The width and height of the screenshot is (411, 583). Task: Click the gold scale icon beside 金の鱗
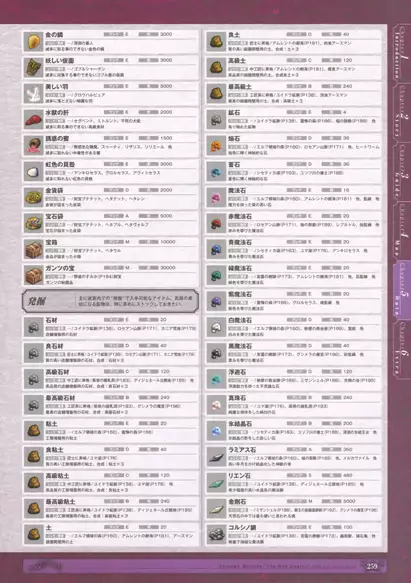tap(34, 42)
